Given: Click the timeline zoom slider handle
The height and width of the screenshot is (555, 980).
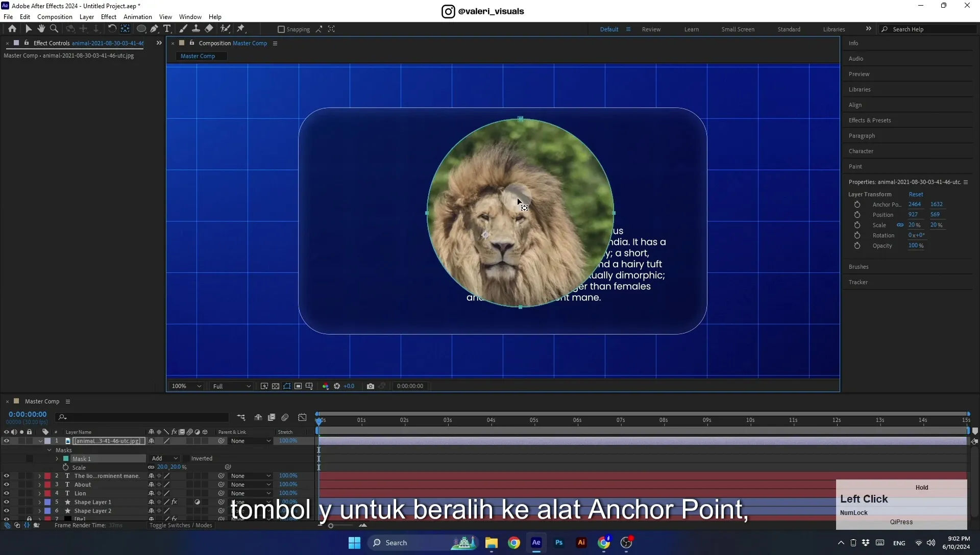Looking at the screenshot, I should click(x=331, y=525).
